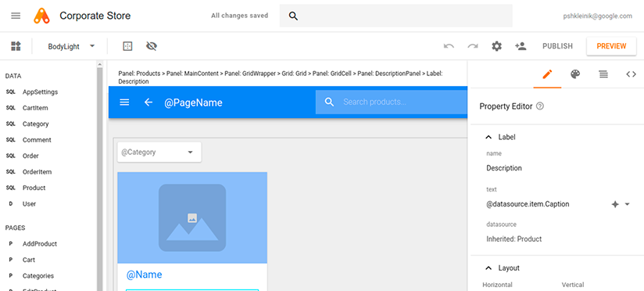
Task: Open binding options arrow next to text
Action: pos(627,204)
